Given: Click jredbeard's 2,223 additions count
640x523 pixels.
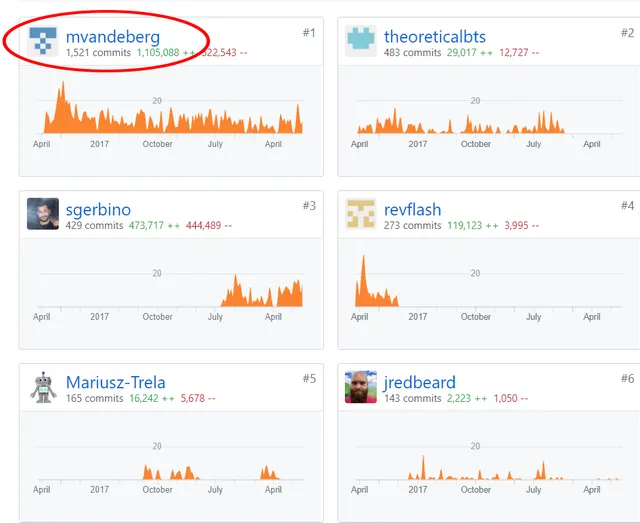Looking at the screenshot, I should pyautogui.click(x=467, y=398).
